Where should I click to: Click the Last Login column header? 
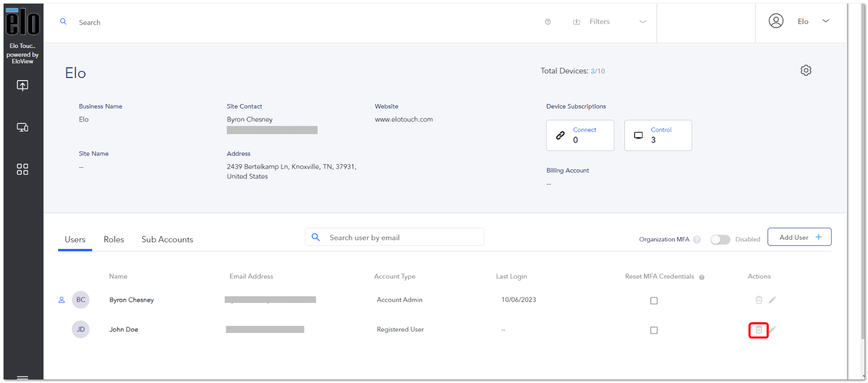coord(511,276)
